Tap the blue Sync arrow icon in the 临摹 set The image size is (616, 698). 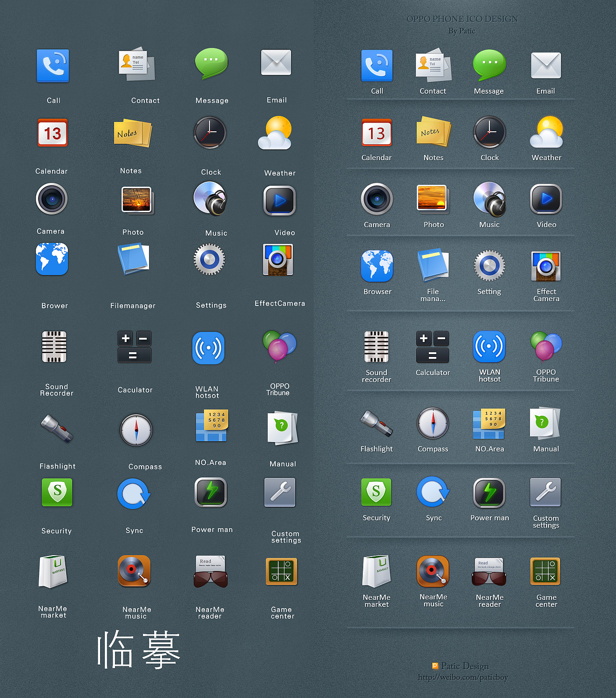pos(134,494)
